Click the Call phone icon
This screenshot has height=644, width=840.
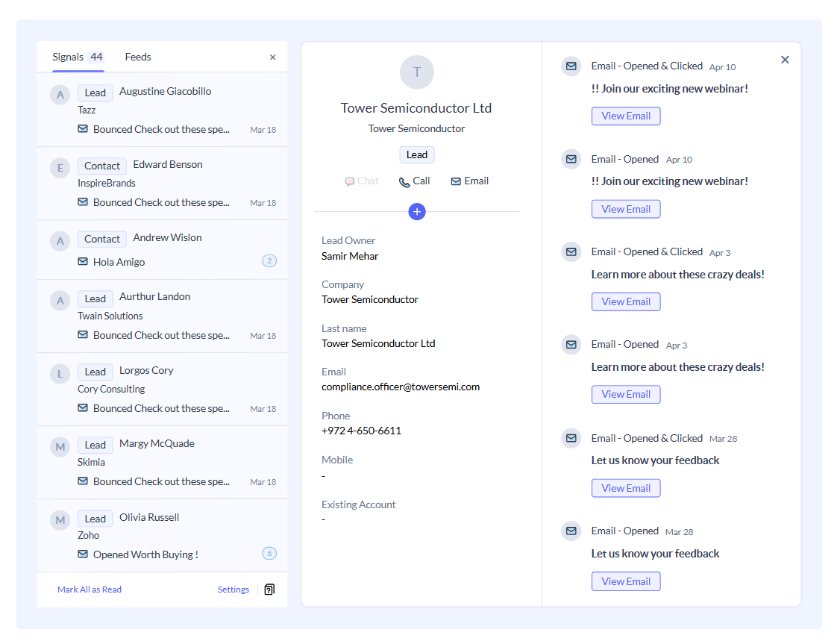coord(404,182)
